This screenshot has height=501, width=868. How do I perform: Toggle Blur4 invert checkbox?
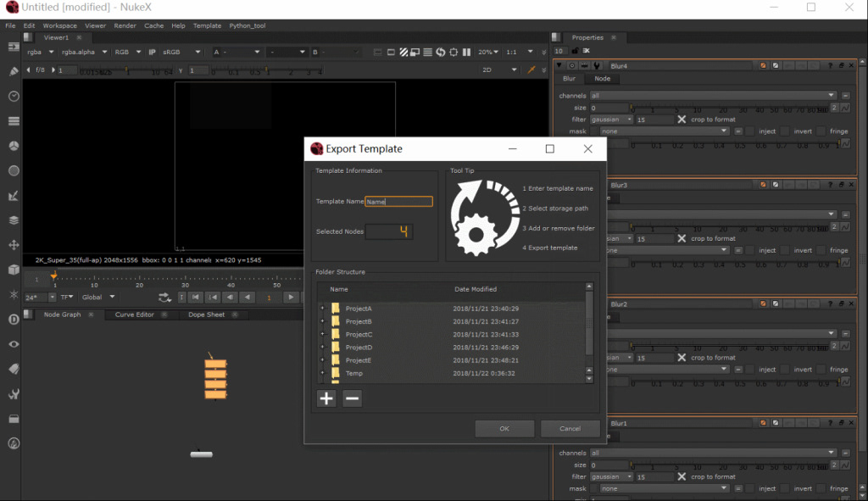(x=784, y=131)
